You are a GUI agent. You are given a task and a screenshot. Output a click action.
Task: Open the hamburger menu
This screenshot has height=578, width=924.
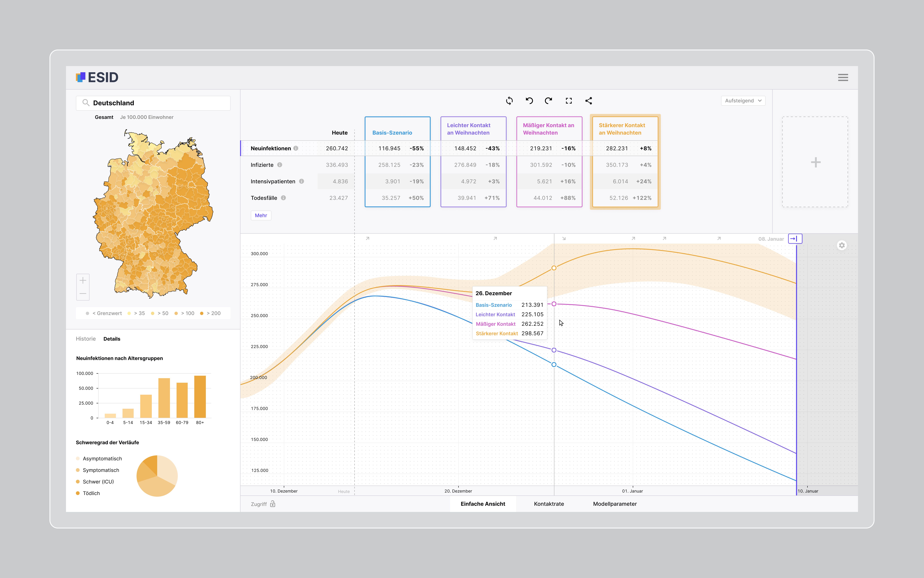(843, 78)
